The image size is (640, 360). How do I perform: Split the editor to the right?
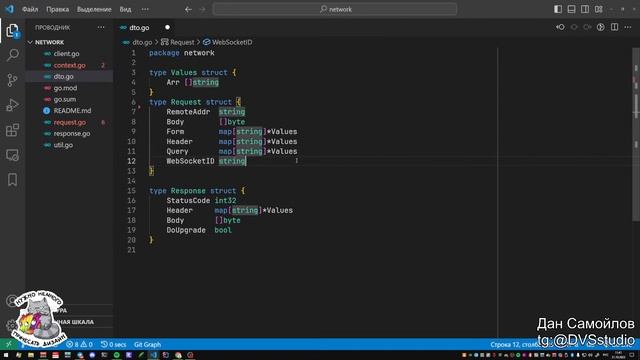tap(614, 27)
